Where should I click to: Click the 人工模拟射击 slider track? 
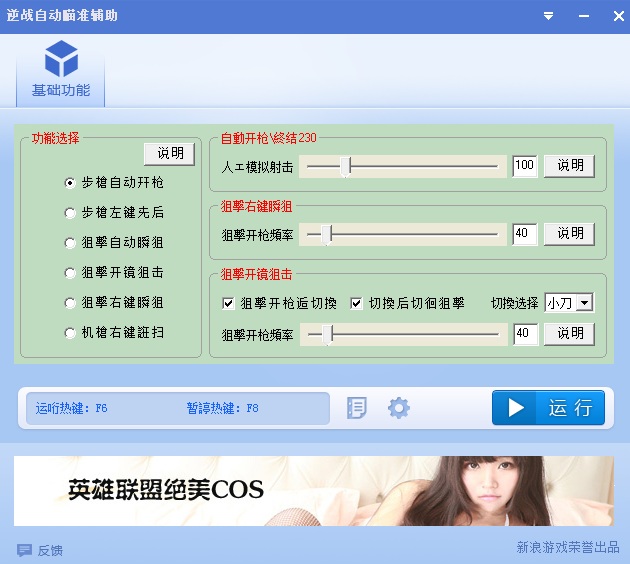(x=420, y=167)
